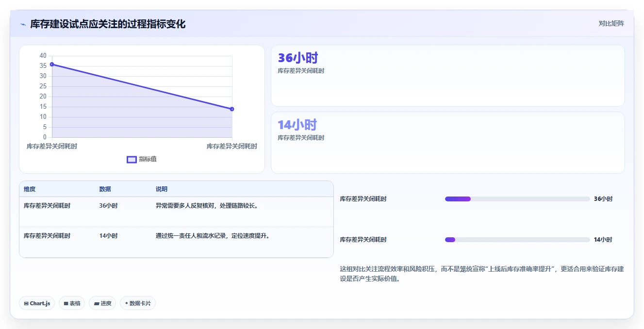This screenshot has height=329, width=644.
Task: Toggle the 指标值 legend swatch in chart
Action: coord(132,159)
